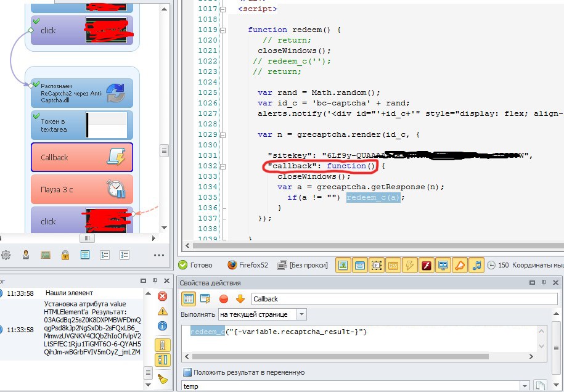
Task: Toggle image loading icon in status bar
Action: pyautogui.click(x=342, y=265)
